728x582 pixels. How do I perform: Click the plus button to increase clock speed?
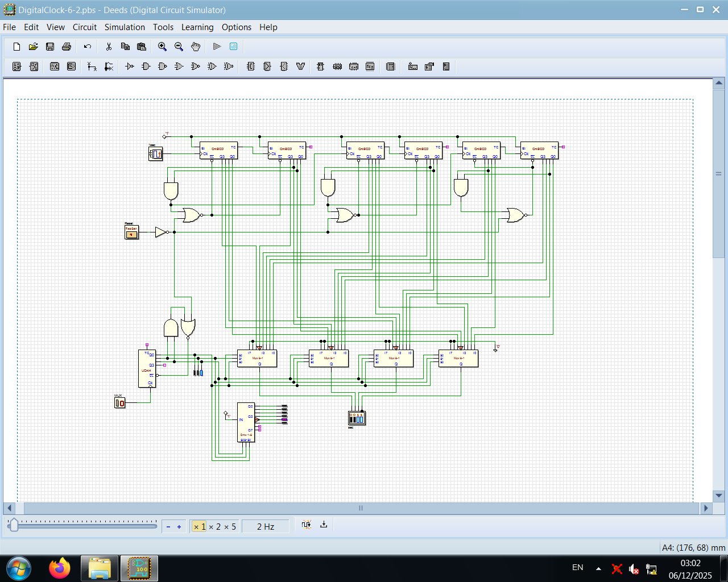pos(179,527)
